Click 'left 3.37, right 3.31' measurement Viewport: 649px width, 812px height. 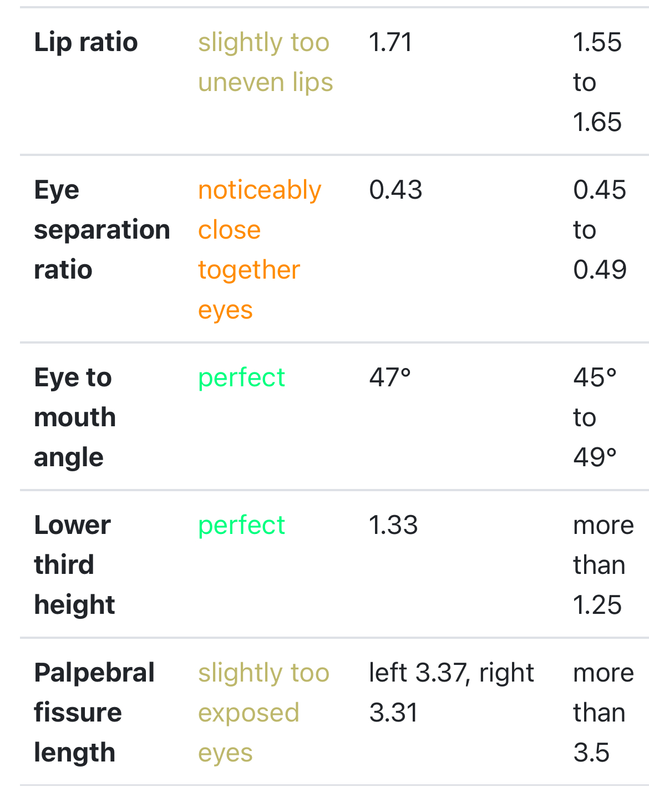451,693
